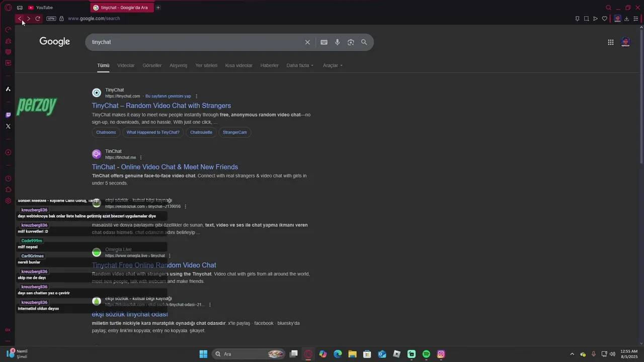Go back to the previous page

[20, 19]
